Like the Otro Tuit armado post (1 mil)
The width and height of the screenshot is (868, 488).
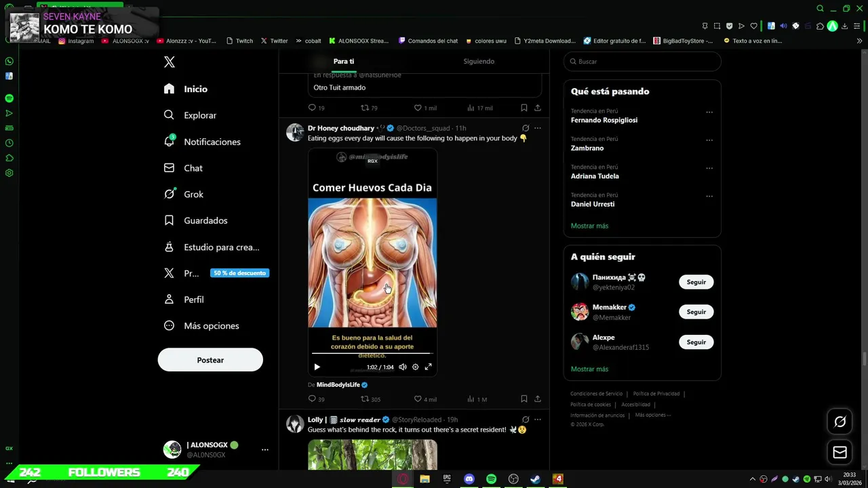click(x=425, y=108)
